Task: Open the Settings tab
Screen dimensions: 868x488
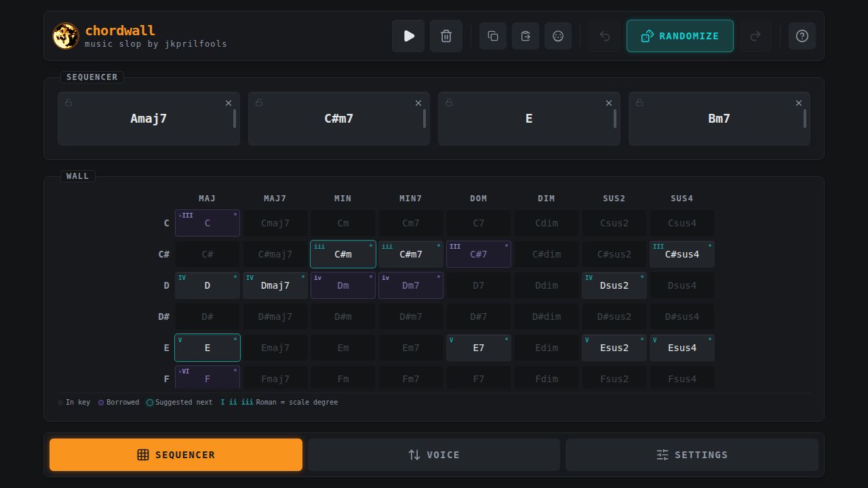Action: [692, 455]
